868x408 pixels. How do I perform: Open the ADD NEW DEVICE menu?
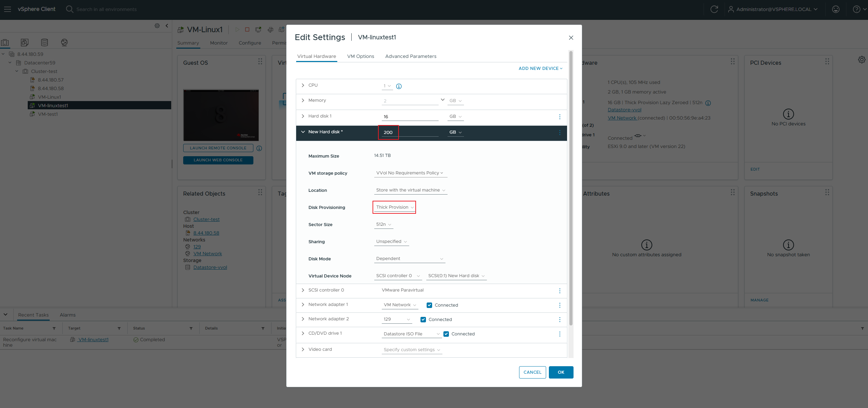(541, 69)
